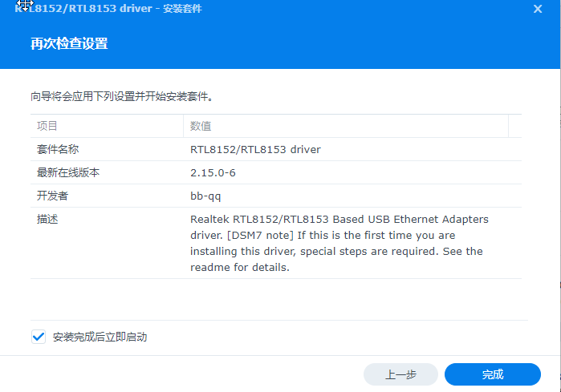Click the 再次检查设置 heading
561x392 pixels.
pos(69,43)
